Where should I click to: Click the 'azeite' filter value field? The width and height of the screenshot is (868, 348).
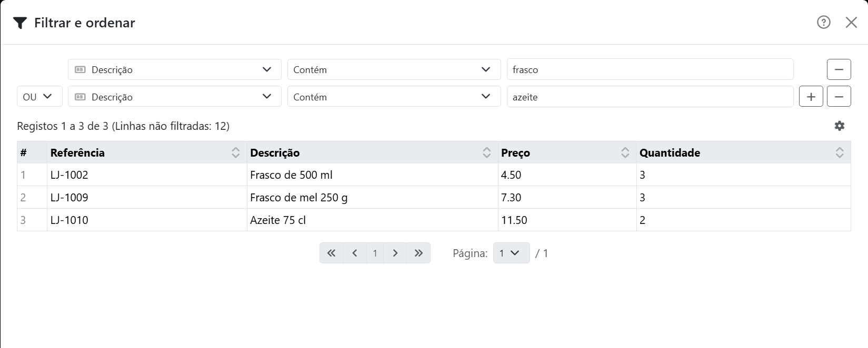(650, 97)
